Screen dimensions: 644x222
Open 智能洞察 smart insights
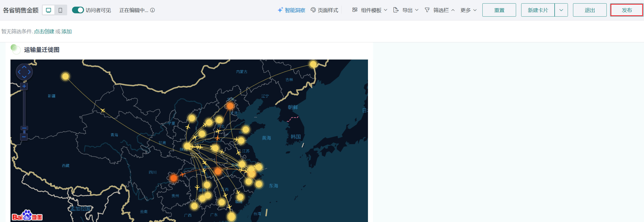291,10
